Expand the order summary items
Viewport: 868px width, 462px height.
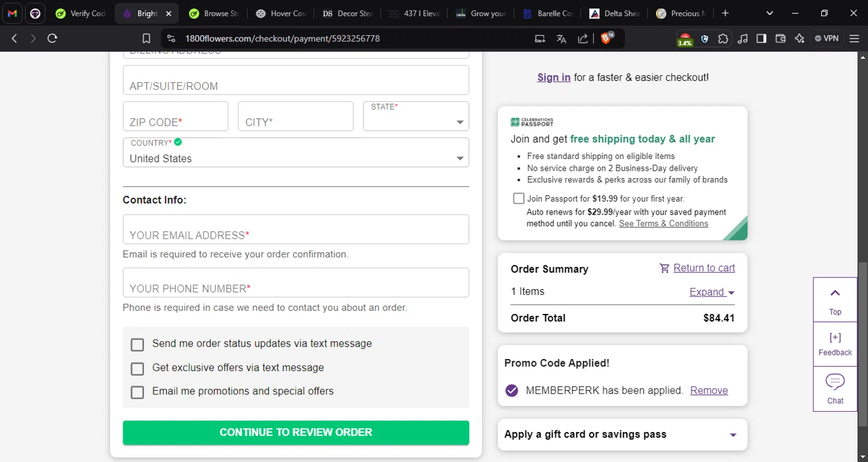click(712, 292)
